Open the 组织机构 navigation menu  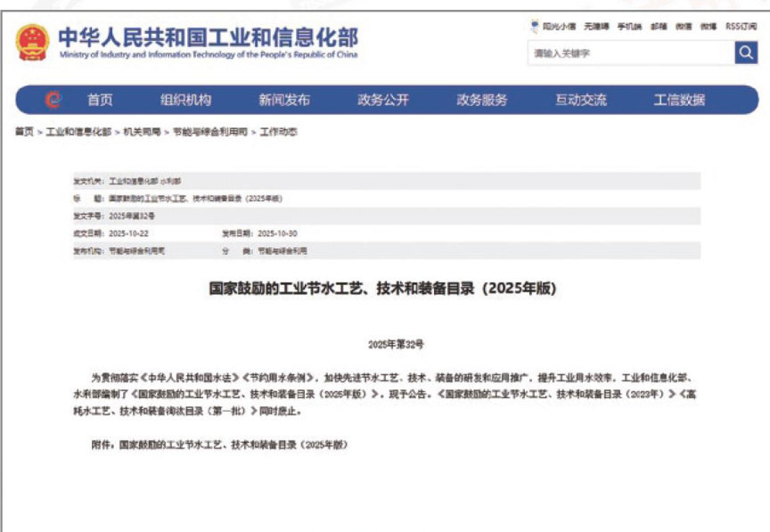[x=185, y=100]
